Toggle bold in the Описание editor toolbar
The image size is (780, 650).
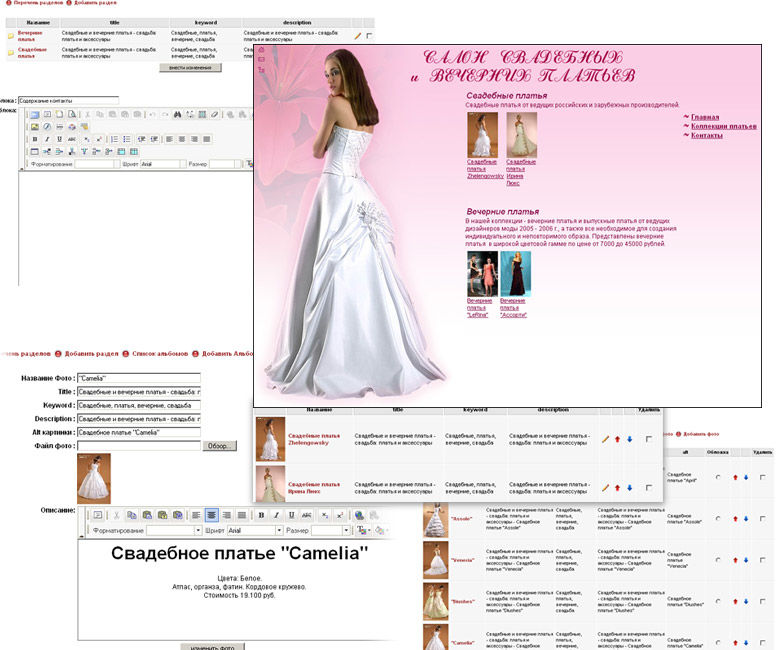pyautogui.click(x=260, y=515)
